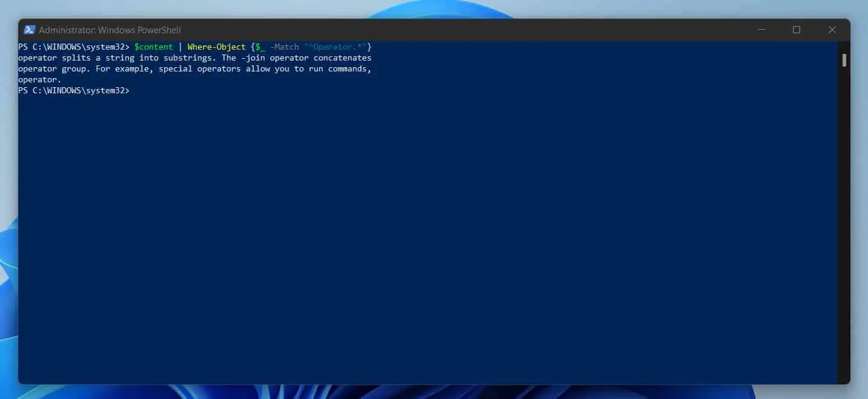
Task: Maximize the Windows PowerShell window
Action: pos(797,30)
